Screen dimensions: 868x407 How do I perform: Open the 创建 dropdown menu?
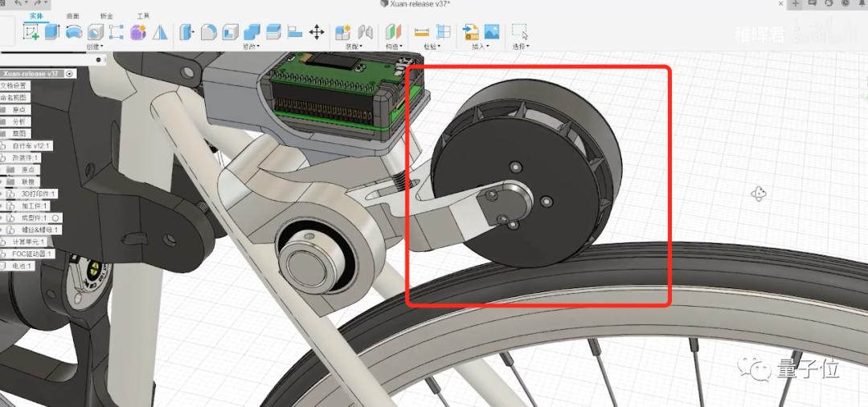(x=95, y=47)
